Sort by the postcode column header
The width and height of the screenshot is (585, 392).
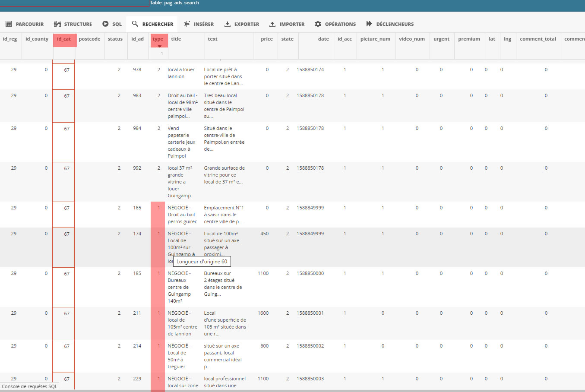pyautogui.click(x=89, y=39)
